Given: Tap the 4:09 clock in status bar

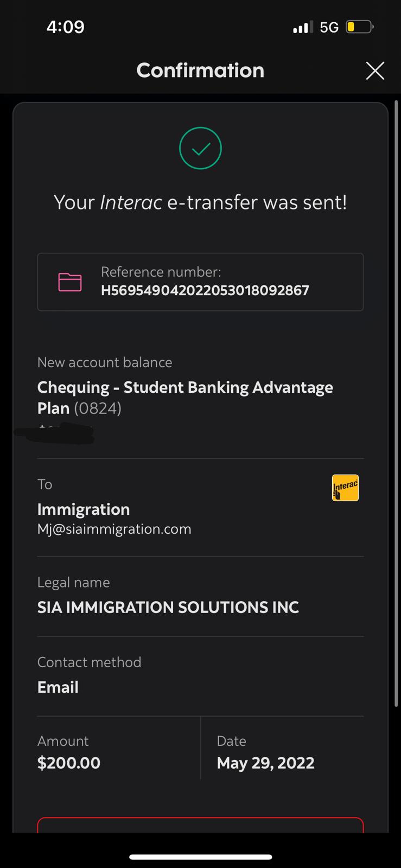Looking at the screenshot, I should (66, 27).
